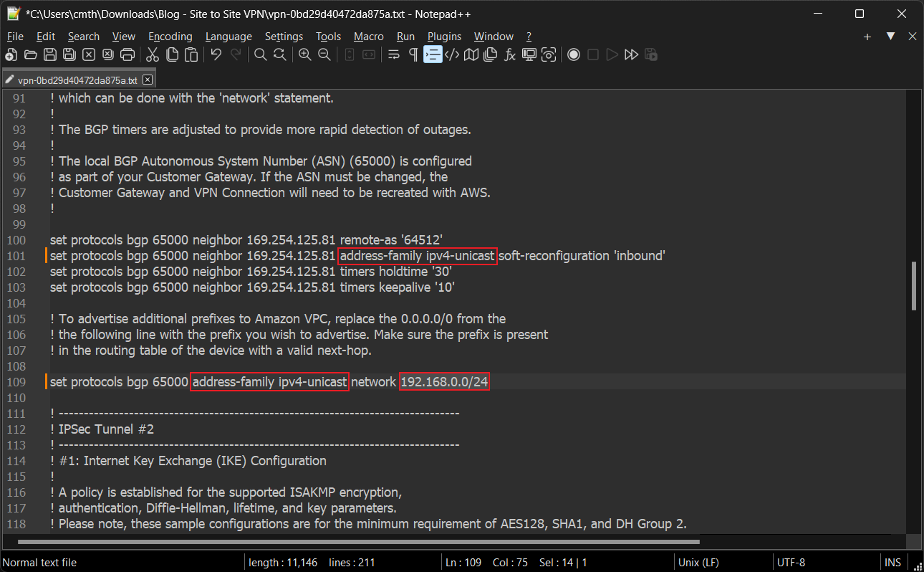Toggle the Show Indent Guide icon
Viewport: 924px width, 572px height.
(x=433, y=54)
